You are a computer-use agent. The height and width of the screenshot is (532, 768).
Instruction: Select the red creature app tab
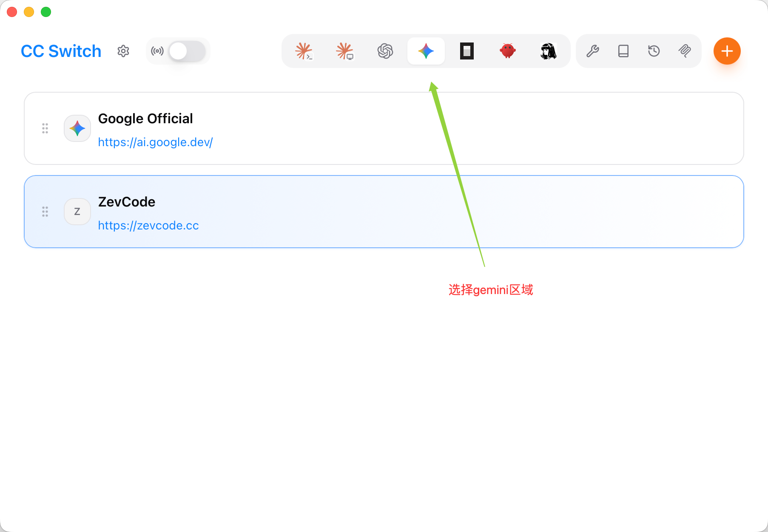(508, 51)
